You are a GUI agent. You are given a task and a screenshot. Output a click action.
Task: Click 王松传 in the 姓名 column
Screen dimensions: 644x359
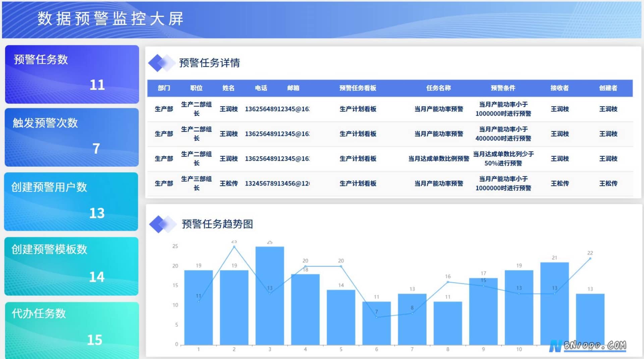229,184
